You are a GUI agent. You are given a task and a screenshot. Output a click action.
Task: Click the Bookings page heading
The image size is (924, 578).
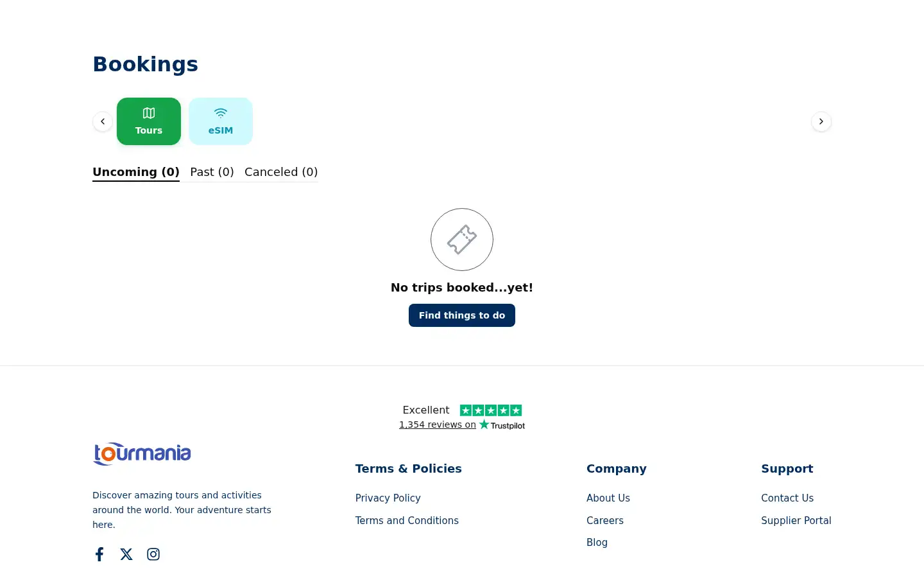[146, 64]
